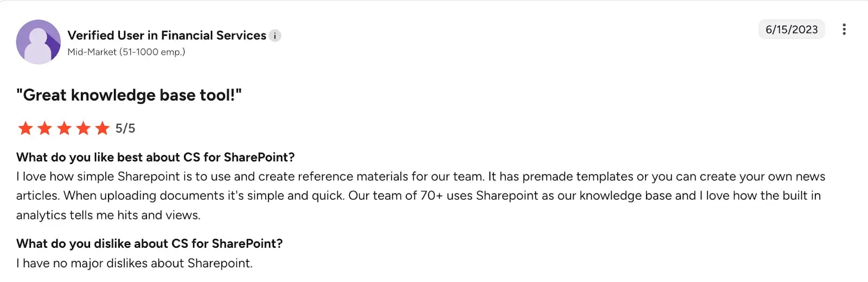The height and width of the screenshot is (282, 868).
Task: Click the purple user avatar icon
Action: 38,42
